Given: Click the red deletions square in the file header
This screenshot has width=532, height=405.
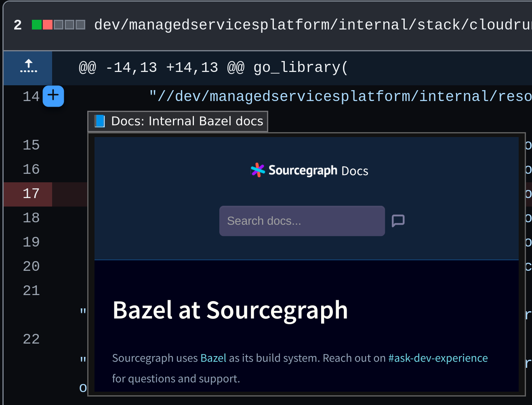Looking at the screenshot, I should (x=47, y=25).
